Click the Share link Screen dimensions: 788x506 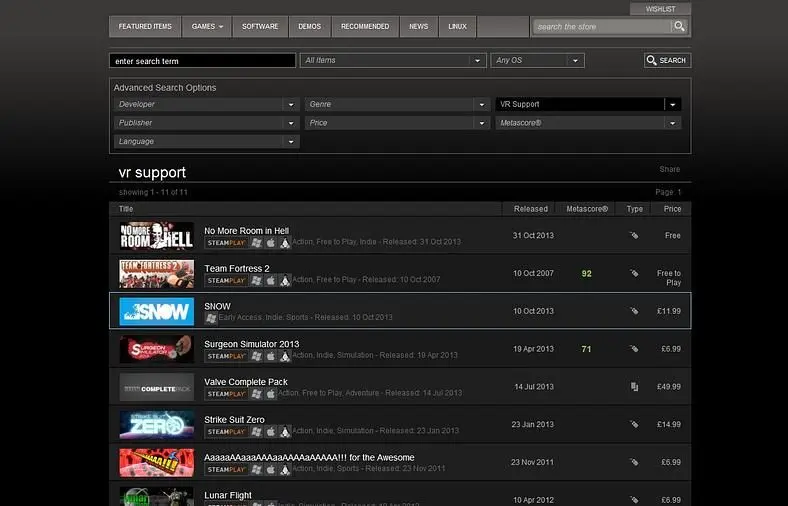pos(669,169)
